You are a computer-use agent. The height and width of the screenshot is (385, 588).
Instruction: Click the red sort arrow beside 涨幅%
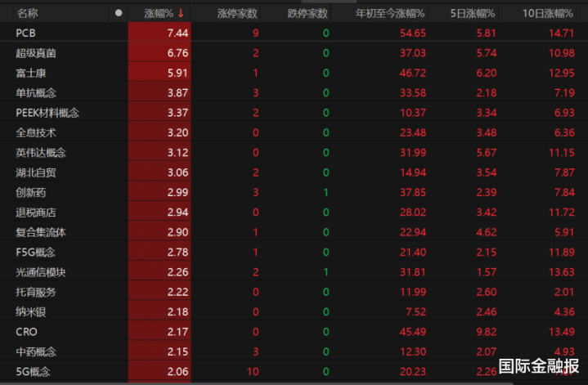pos(181,14)
